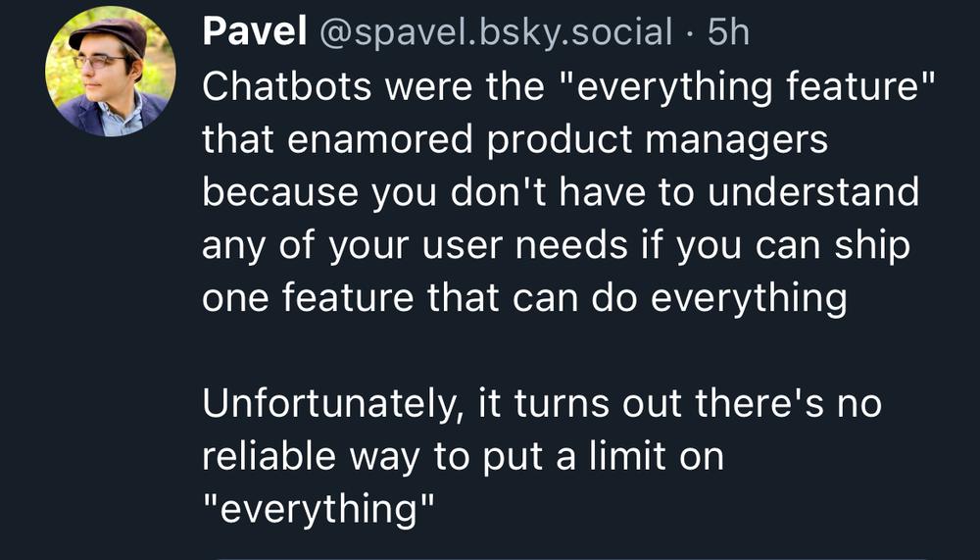
Task: Click the line starting "reliable way to put"
Action: click(x=464, y=457)
